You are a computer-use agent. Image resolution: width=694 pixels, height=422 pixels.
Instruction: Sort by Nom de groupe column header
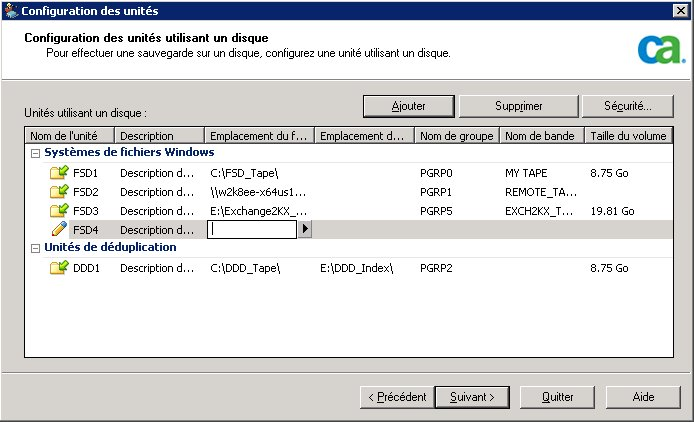(456, 136)
